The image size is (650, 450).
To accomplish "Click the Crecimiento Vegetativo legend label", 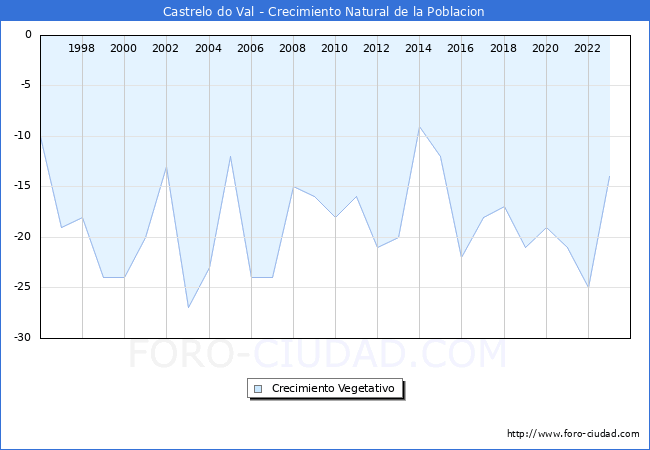I will point(333,388).
